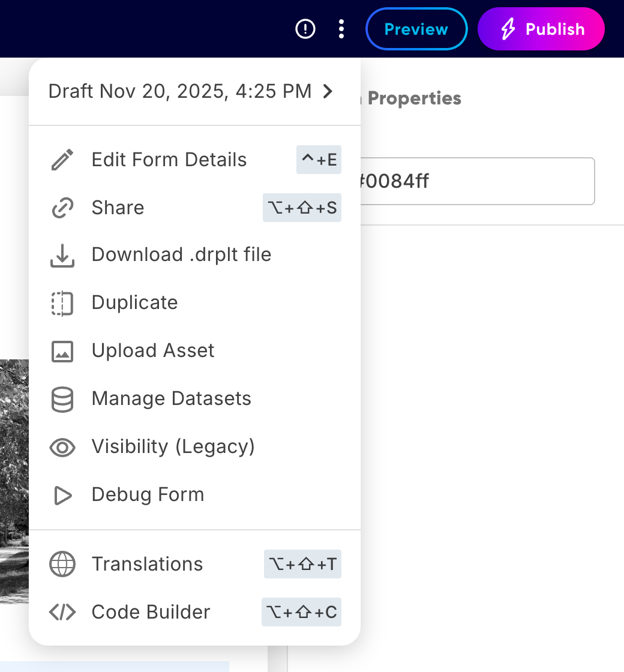
Task: Click the play triangle icon for Debug Form
Action: coord(62,496)
